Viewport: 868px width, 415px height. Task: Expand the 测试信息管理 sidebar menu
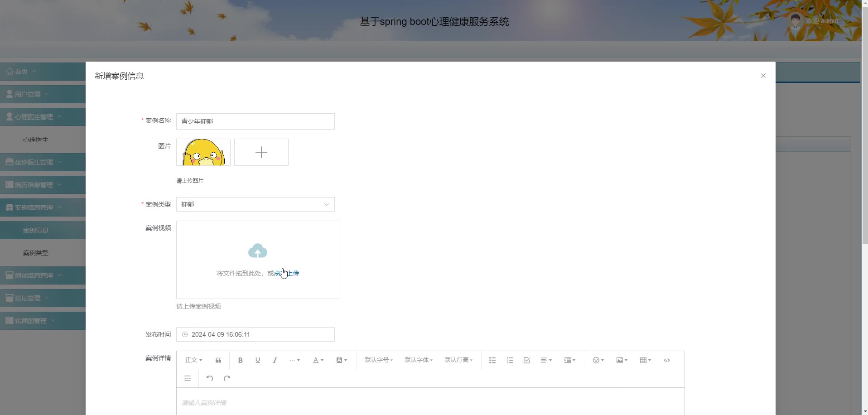point(43,275)
